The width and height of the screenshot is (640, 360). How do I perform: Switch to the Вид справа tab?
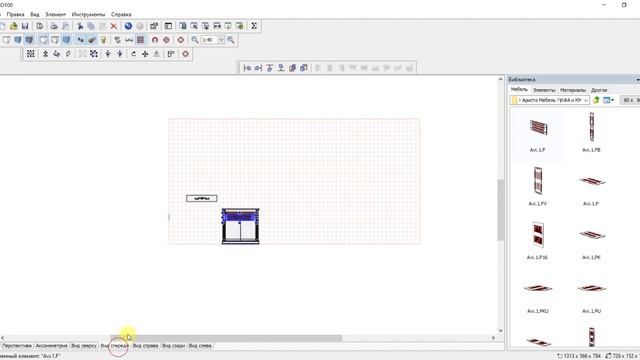pyautogui.click(x=145, y=346)
